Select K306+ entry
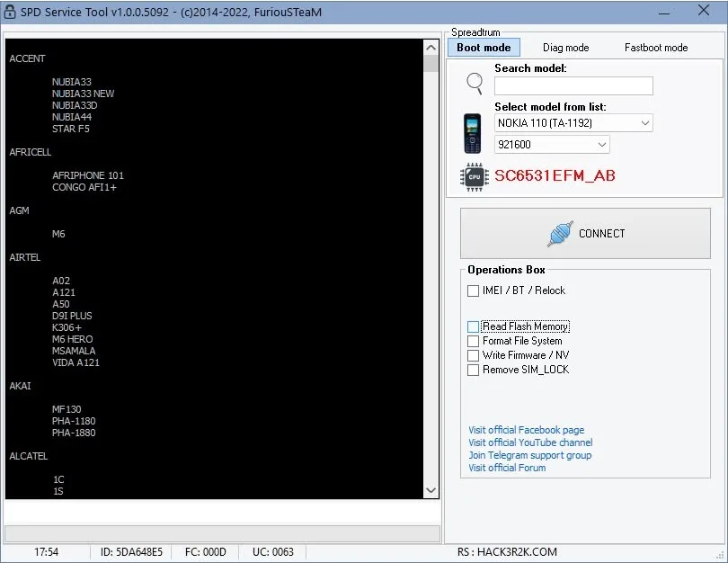Image resolution: width=728 pixels, height=563 pixels. point(67,327)
